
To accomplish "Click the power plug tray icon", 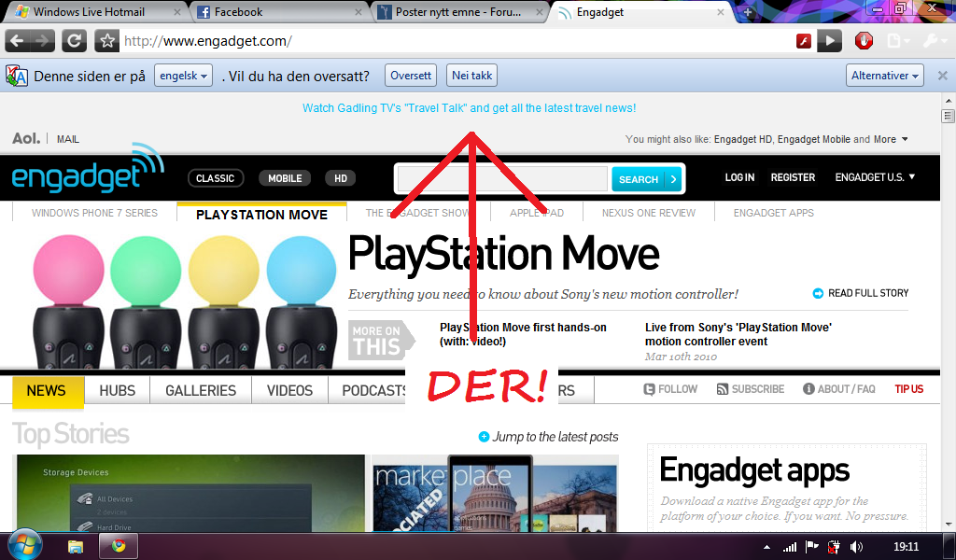I will [834, 547].
